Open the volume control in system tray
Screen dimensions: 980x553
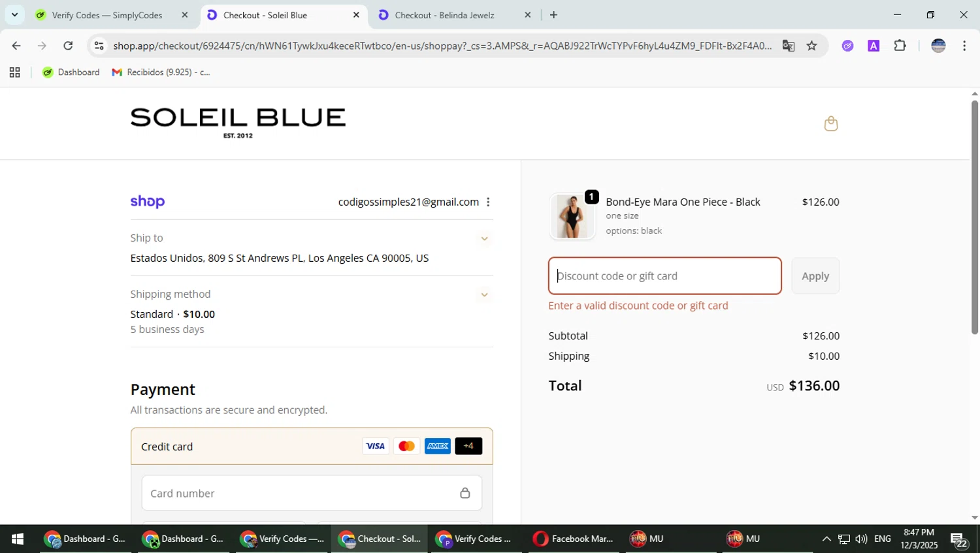861,539
